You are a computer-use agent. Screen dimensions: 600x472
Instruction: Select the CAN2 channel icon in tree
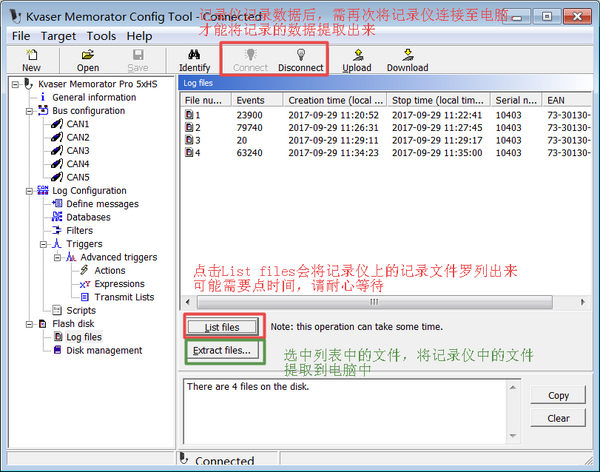57,137
